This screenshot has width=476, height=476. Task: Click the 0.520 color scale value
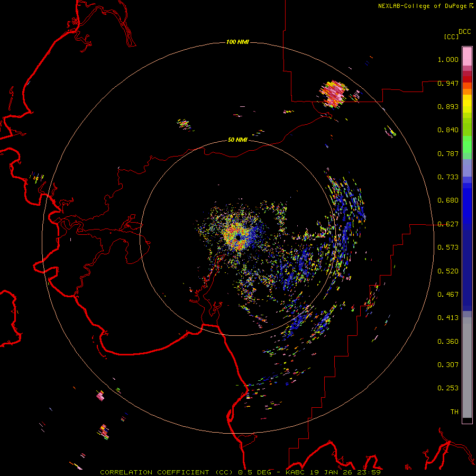(448, 271)
